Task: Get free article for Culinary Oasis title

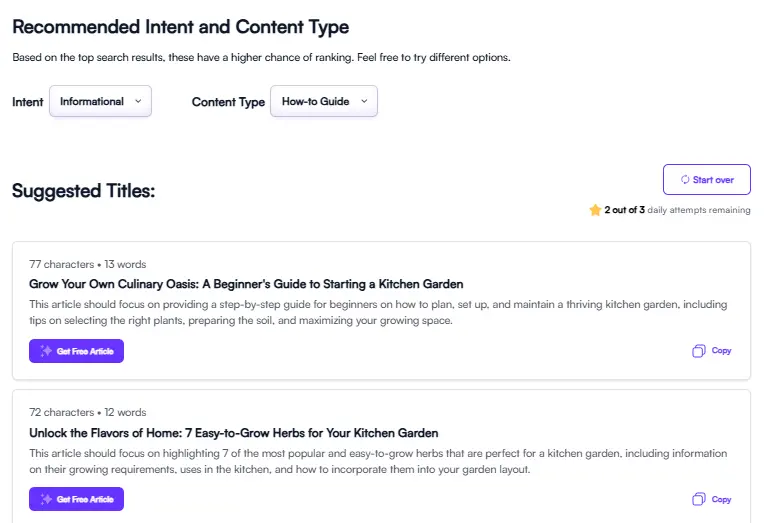Action: click(x=77, y=351)
